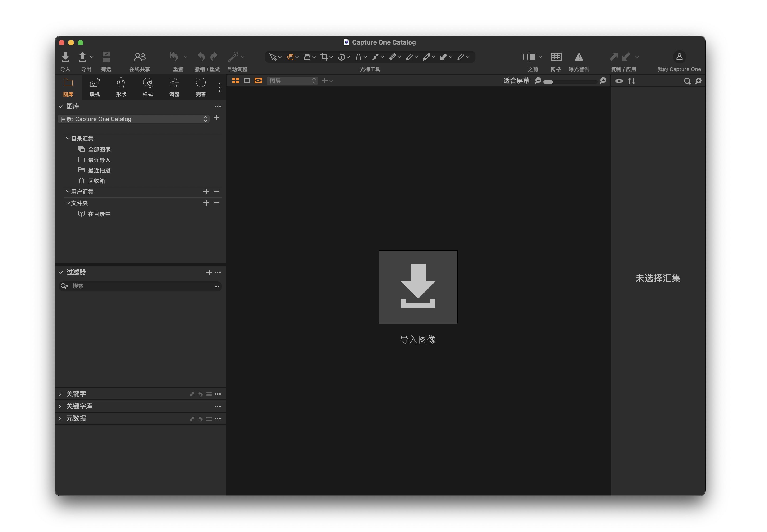Switch to the 形状 tool tab
767x532 pixels.
121,87
